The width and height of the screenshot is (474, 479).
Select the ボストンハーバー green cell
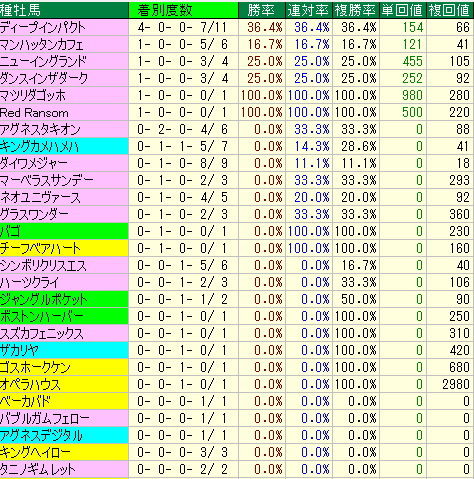point(64,316)
